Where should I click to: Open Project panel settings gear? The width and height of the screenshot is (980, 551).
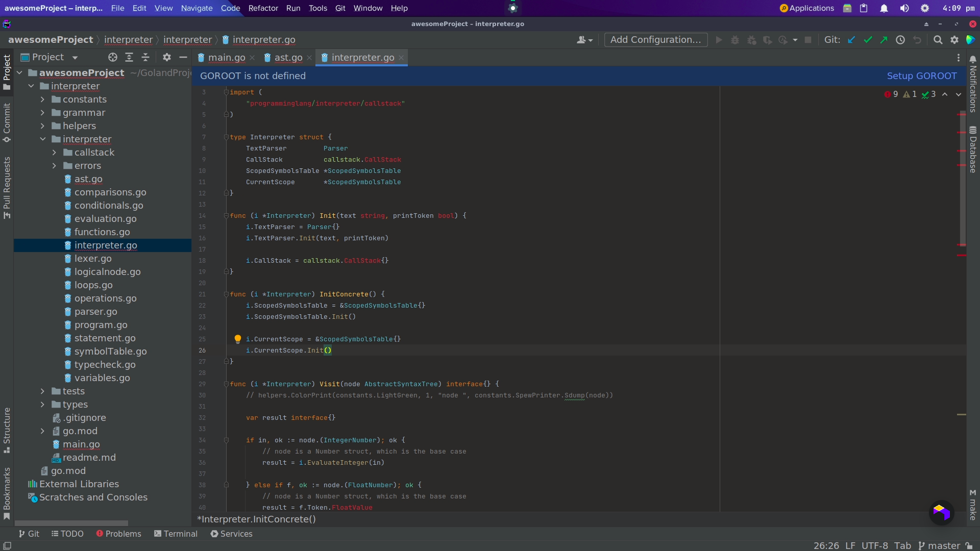(167, 57)
